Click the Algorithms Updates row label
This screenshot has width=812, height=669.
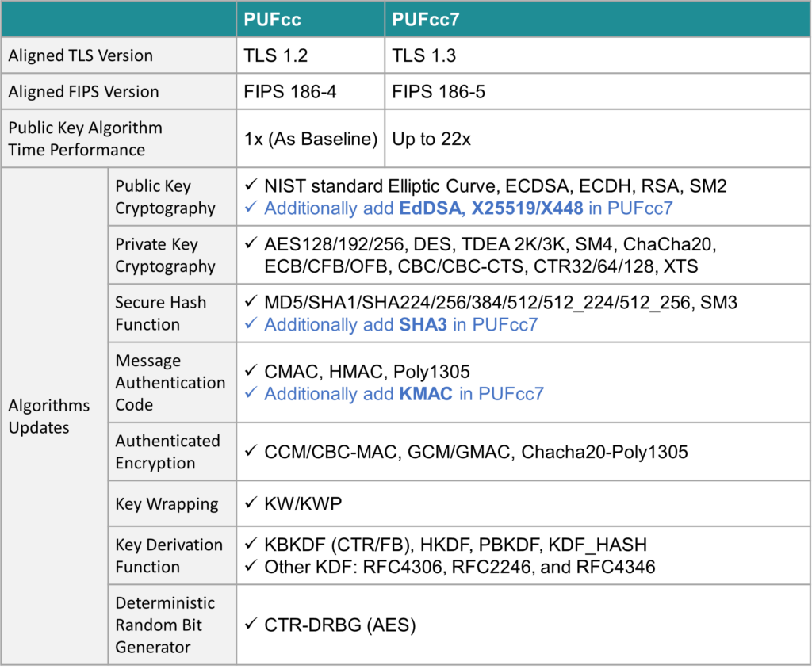[x=49, y=416]
